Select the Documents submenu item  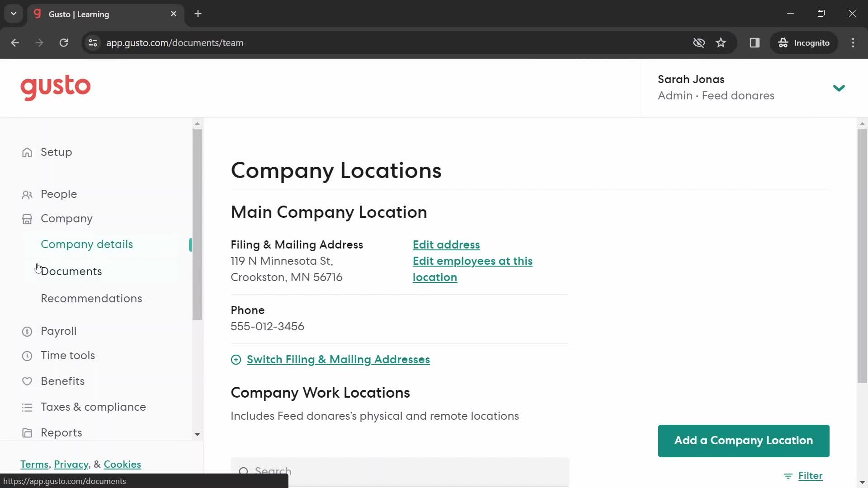[71, 271]
